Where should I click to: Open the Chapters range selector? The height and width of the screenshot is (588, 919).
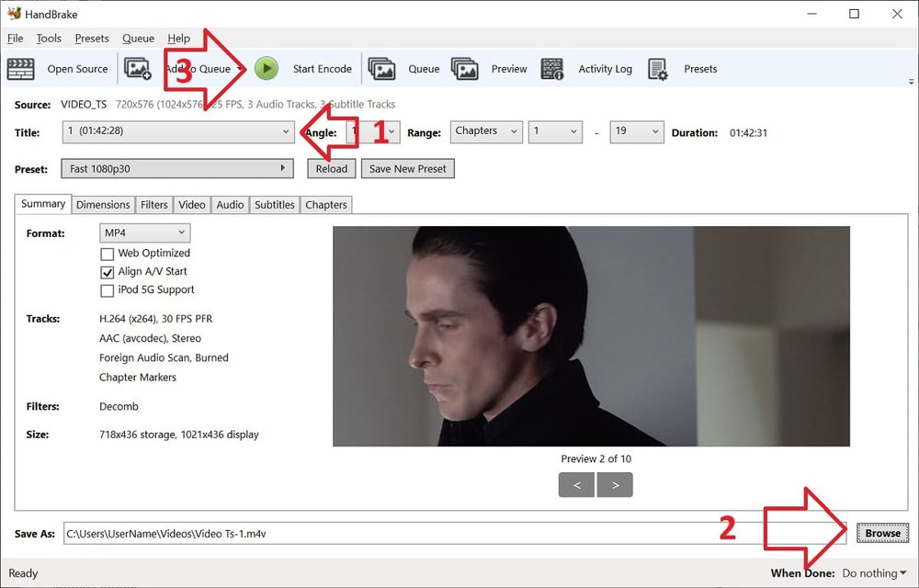485,131
